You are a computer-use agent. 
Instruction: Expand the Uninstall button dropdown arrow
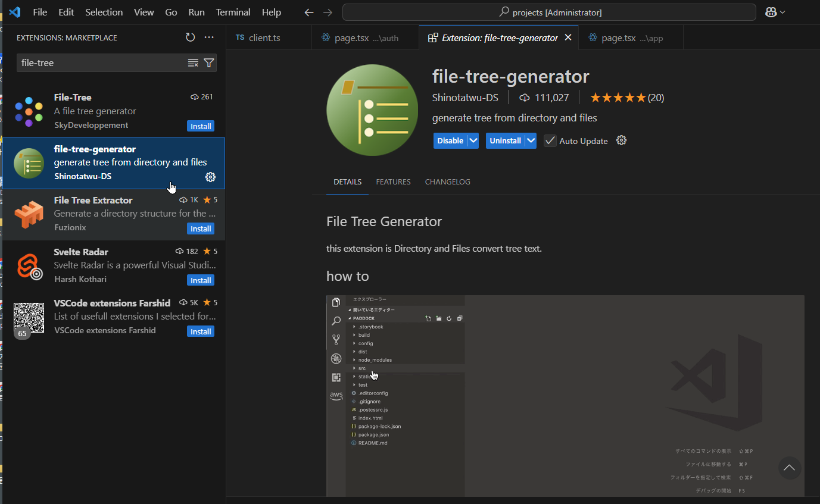click(531, 141)
